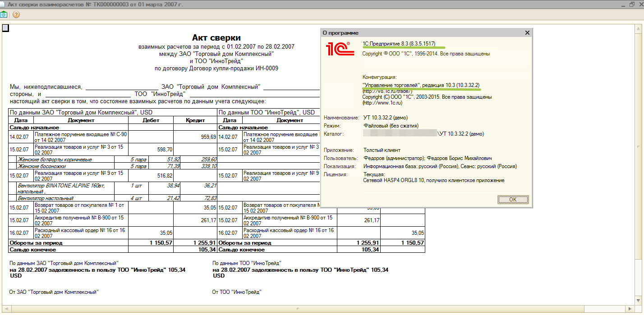
Task: Close the О программе dialog with X
Action: (527, 33)
